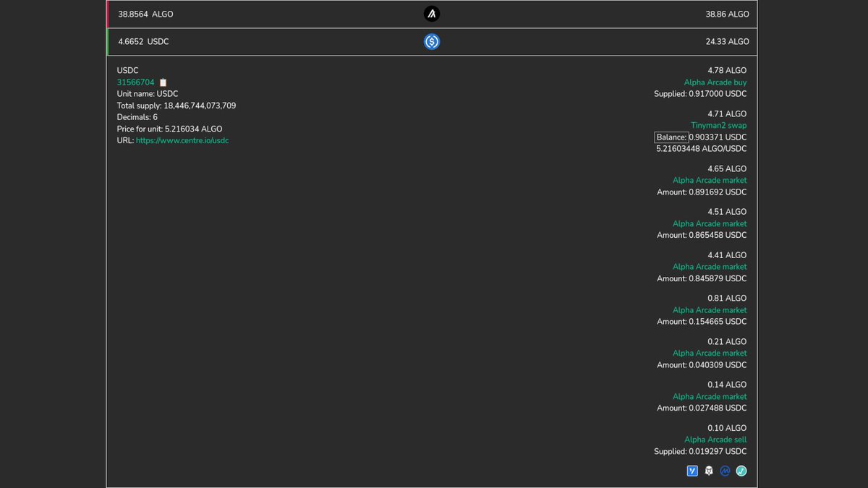Visit the https://www.centre.io/usdc URL

click(x=182, y=140)
